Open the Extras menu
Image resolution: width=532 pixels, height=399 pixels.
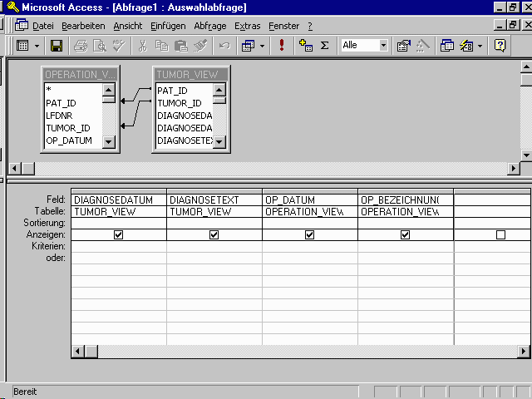(x=247, y=26)
